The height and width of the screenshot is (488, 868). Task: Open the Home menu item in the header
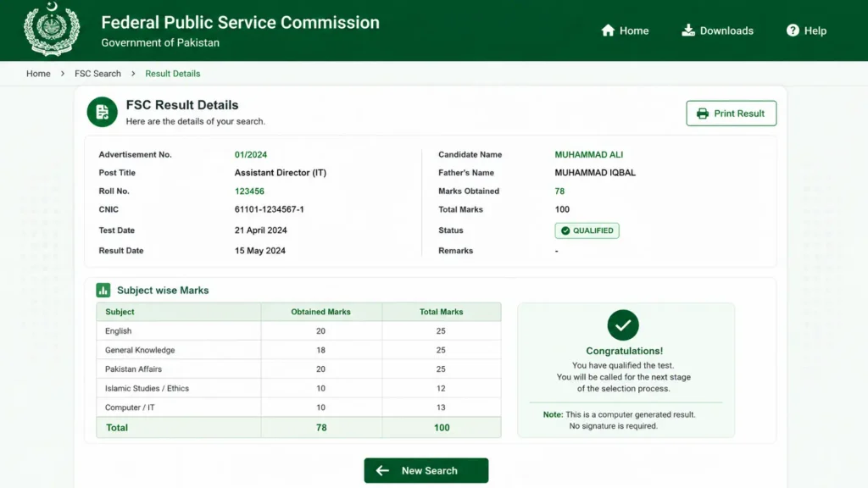click(x=625, y=30)
